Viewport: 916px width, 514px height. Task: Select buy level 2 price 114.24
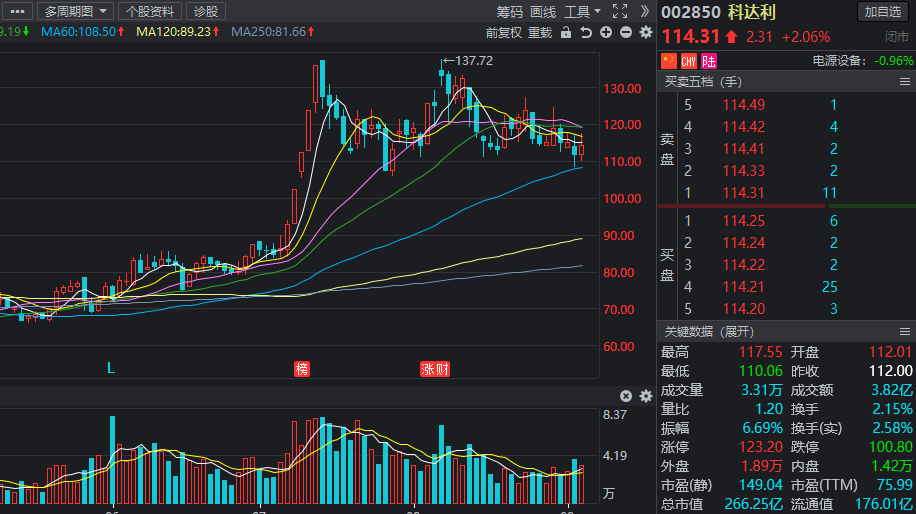tap(744, 243)
